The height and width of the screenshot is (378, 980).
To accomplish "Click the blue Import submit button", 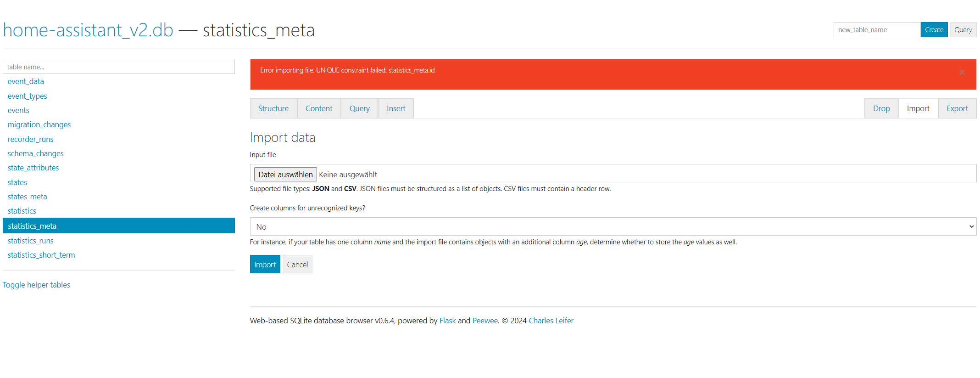I will (x=265, y=264).
